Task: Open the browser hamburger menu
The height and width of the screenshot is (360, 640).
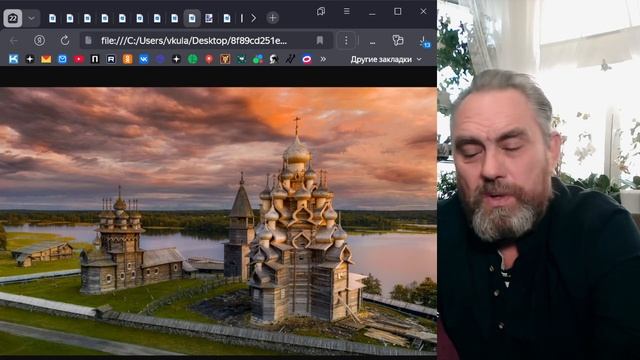Action: (x=347, y=11)
